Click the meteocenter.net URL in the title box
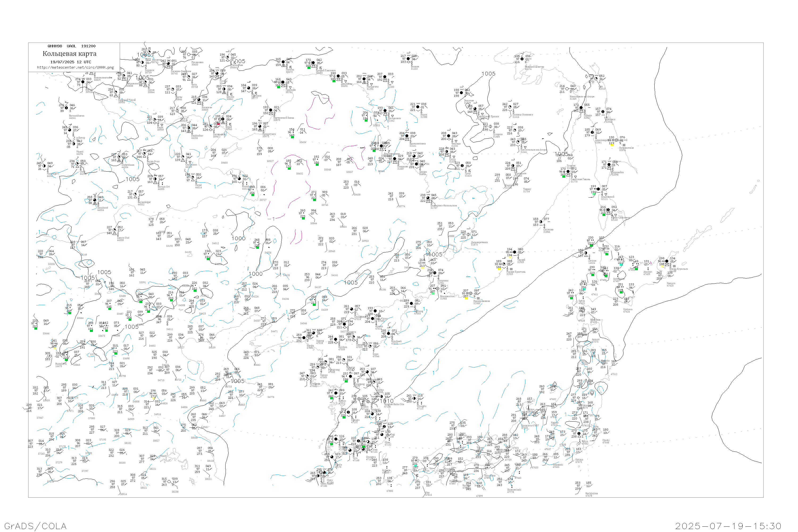 click(x=75, y=68)
